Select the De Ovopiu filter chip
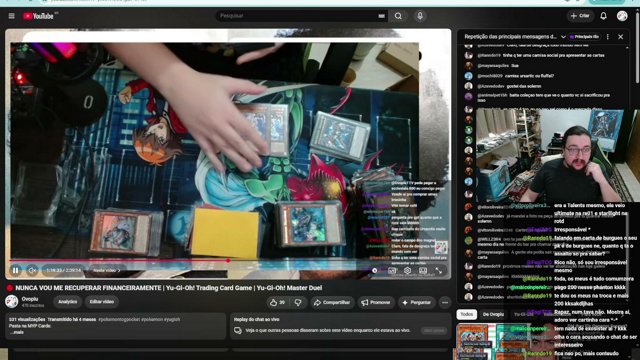Image resolution: width=640 pixels, height=360 pixels. pyautogui.click(x=493, y=314)
